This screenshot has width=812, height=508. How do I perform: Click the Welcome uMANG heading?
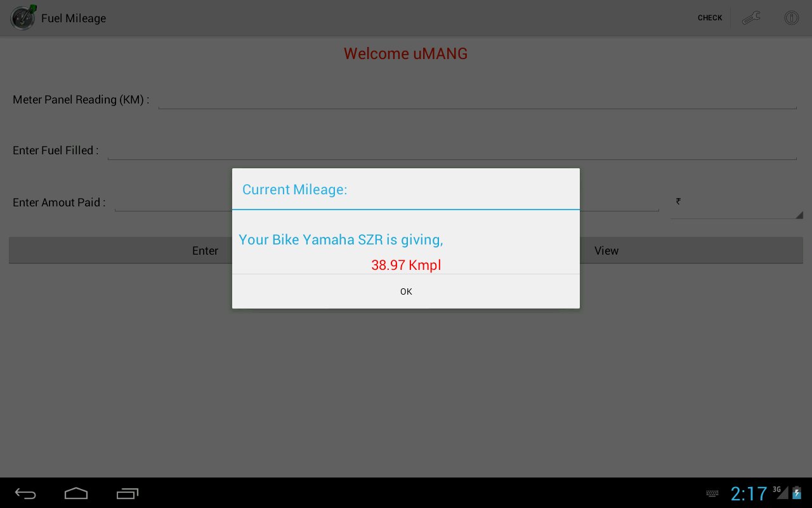[x=406, y=54]
